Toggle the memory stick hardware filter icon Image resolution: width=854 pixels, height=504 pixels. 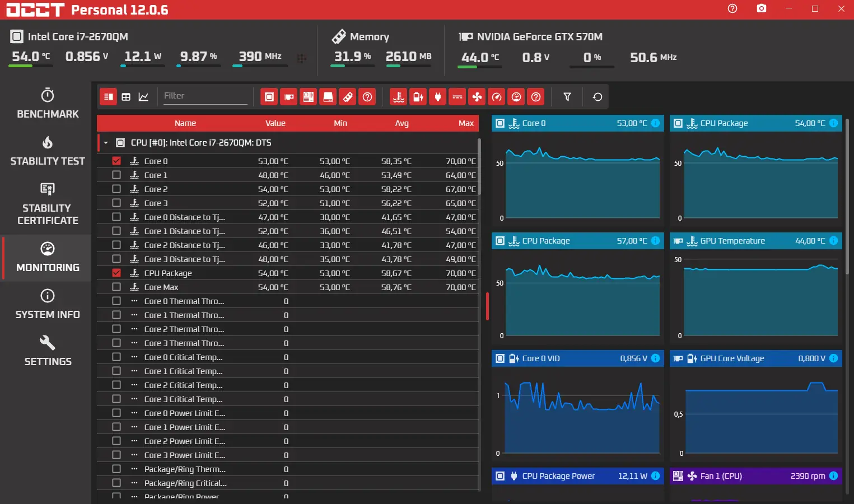pyautogui.click(x=348, y=97)
